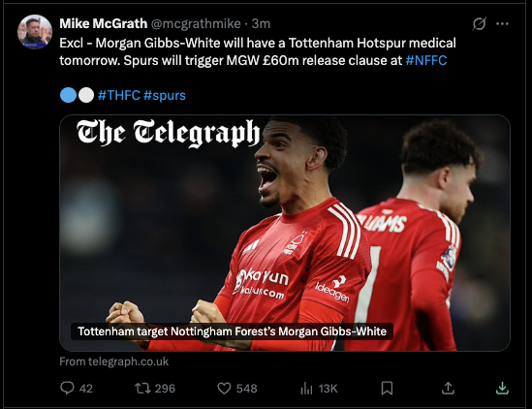Screen dimensions: 532x409
Task: Repost the tweet with retweet icon
Action: pos(142,388)
